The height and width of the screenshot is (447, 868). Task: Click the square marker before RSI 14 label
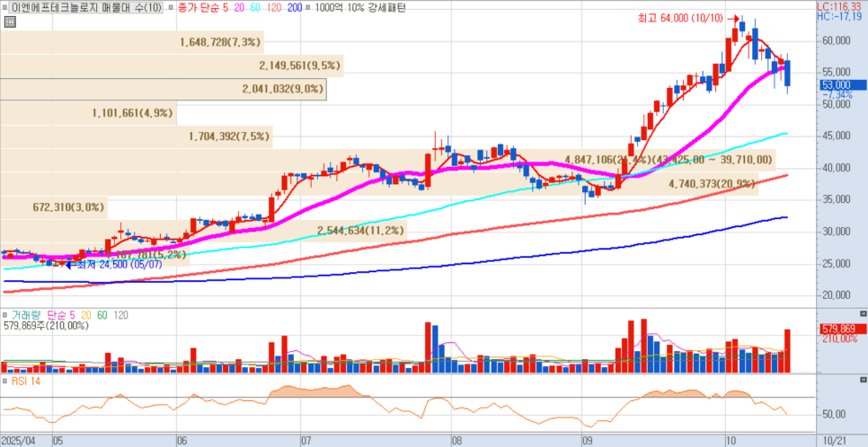pyautogui.click(x=4, y=381)
